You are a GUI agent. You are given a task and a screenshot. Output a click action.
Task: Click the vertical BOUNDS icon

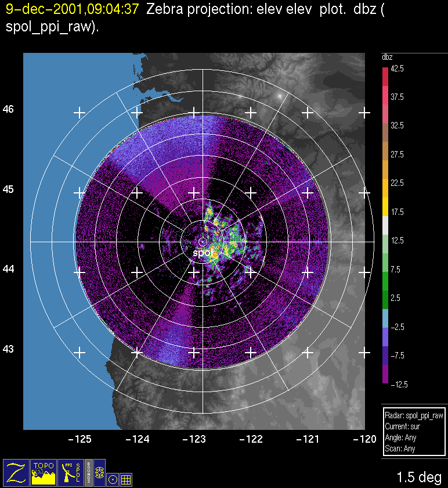[x=88, y=472]
